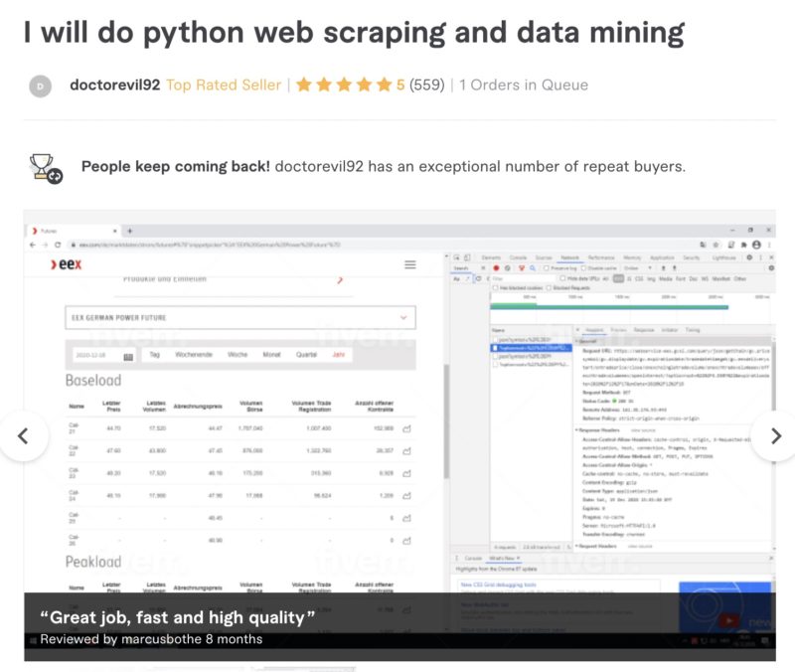
Task: Click the red record button in DevTools
Action: [x=496, y=267]
